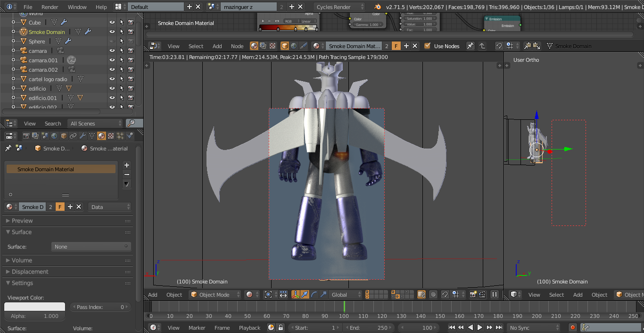Image resolution: width=644 pixels, height=333 pixels.
Task: Open the Physics properties tab
Action: point(130,136)
